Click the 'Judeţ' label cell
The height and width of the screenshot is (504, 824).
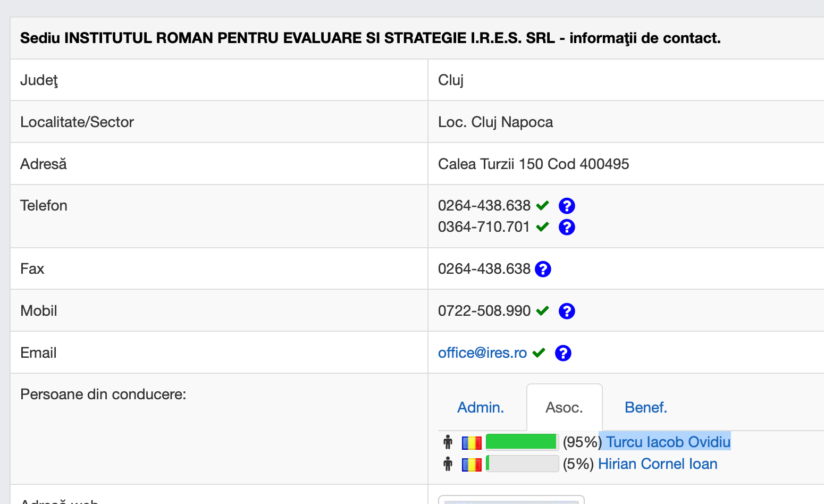[219, 80]
